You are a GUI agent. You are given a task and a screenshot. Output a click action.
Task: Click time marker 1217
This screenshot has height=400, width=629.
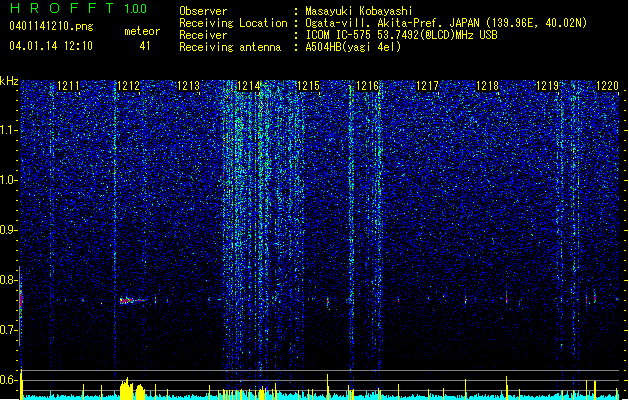coord(428,85)
